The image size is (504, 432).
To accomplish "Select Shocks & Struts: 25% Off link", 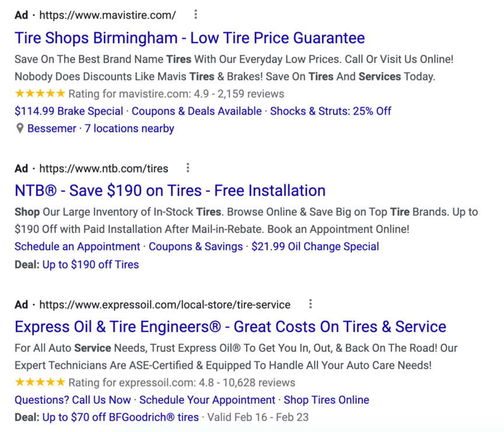I will [331, 111].
